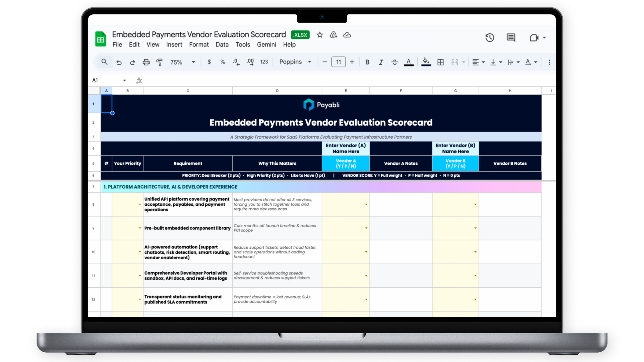Screen dimensions: 644x362
Task: Click the print icon in toolbar
Action: click(146, 62)
